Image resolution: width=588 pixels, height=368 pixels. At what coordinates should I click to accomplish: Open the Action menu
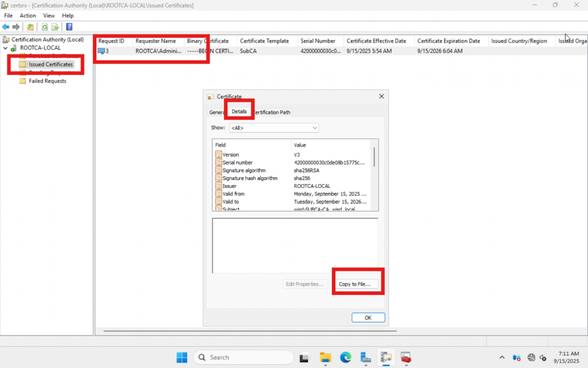coord(28,16)
